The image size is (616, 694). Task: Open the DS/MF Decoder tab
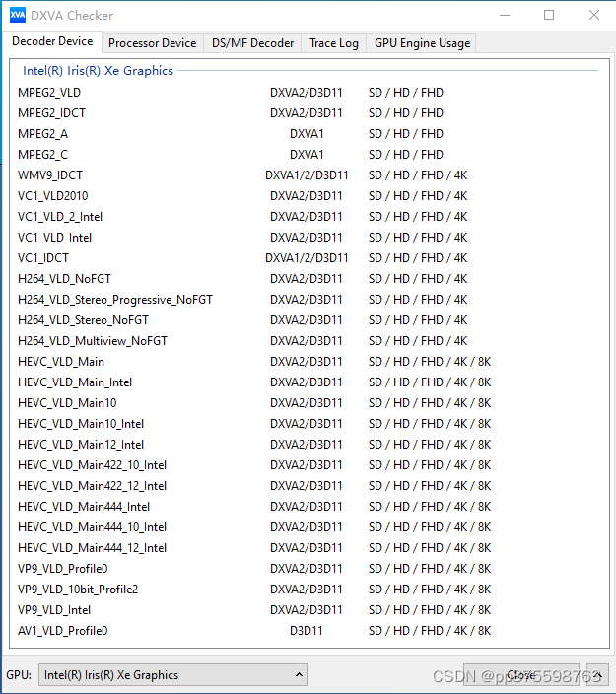pyautogui.click(x=252, y=43)
